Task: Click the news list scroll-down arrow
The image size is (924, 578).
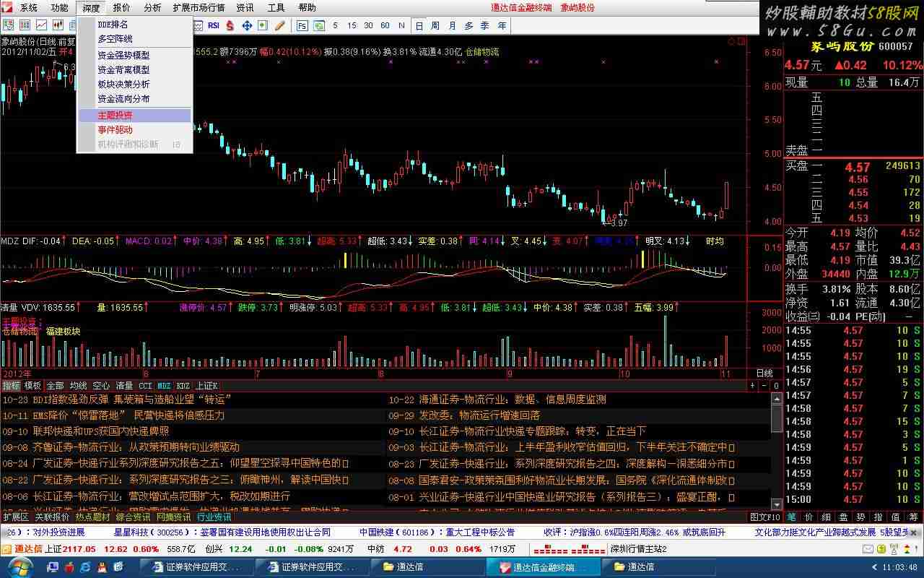Action: click(777, 505)
